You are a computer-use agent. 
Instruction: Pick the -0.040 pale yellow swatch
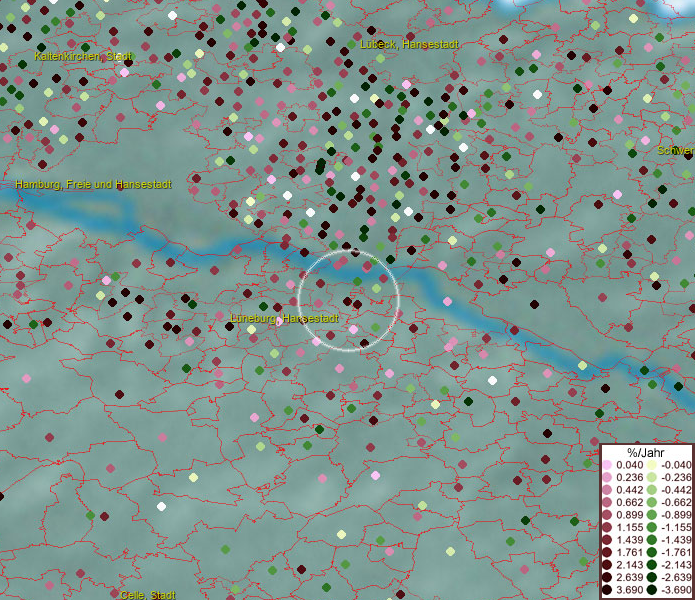coord(652,465)
